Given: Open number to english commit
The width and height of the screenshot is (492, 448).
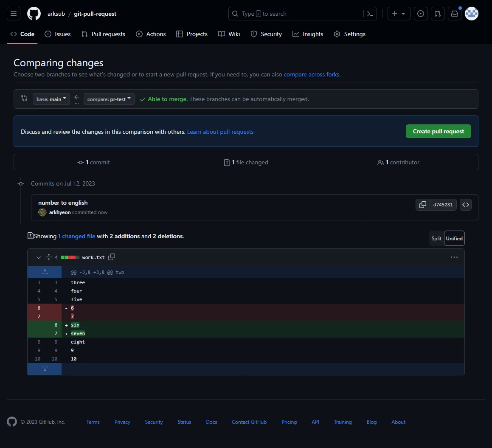Looking at the screenshot, I should tap(63, 203).
